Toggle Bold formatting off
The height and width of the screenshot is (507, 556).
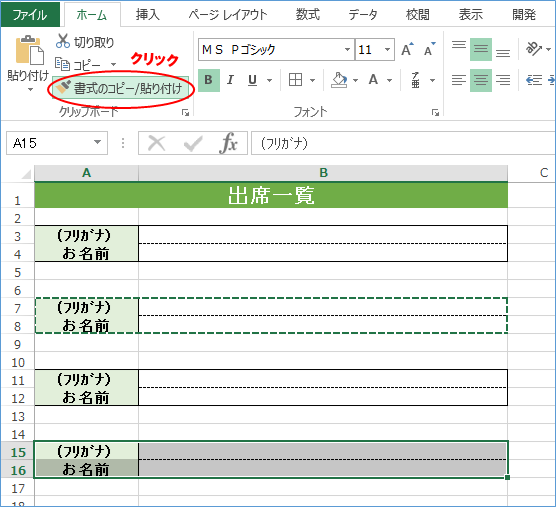208,80
